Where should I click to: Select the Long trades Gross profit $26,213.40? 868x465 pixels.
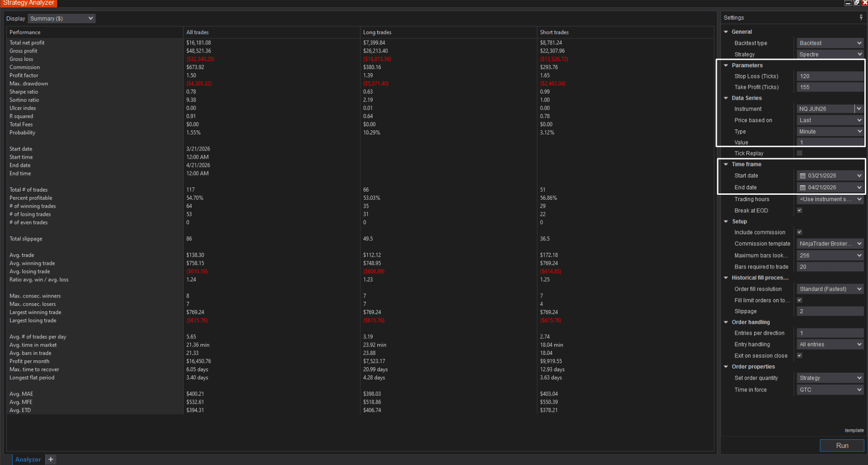(x=376, y=51)
